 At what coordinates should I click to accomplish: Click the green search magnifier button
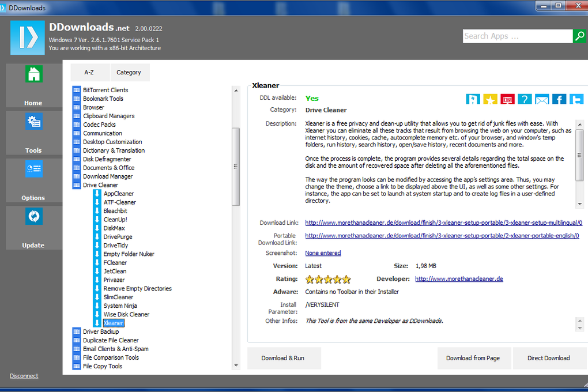coord(580,36)
